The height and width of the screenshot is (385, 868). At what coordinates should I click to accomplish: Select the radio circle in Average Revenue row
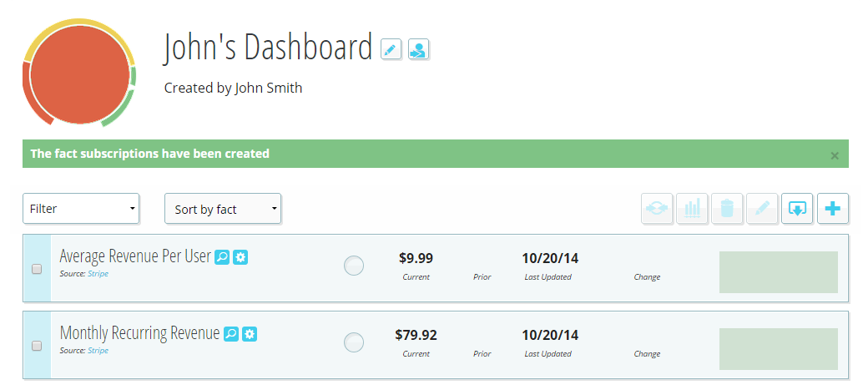[354, 266]
